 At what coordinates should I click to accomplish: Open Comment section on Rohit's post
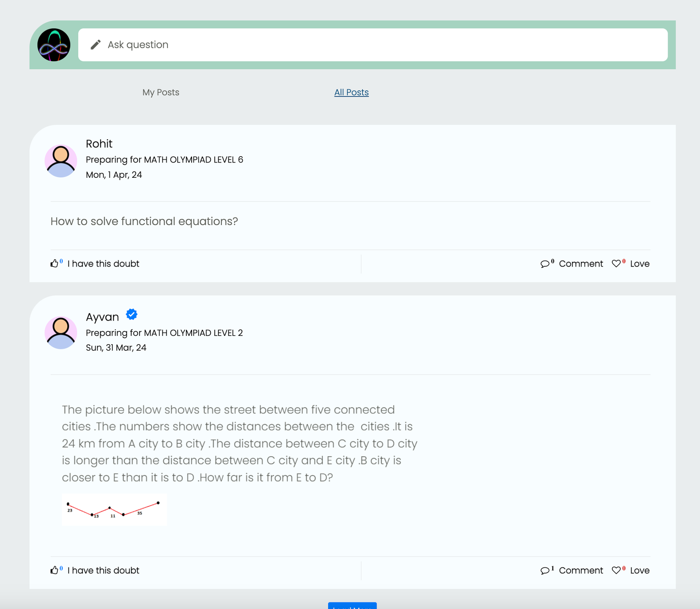581,264
